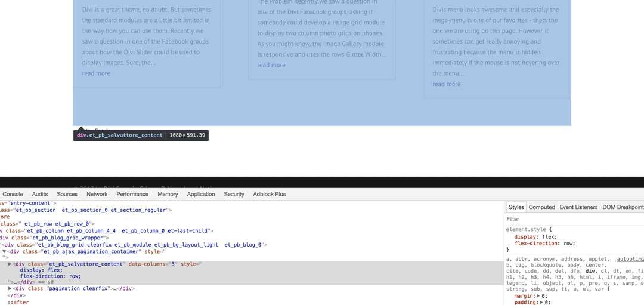644x305 pixels.
Task: Expand the et_pb_salvattore_content div node
Action: coord(10,264)
